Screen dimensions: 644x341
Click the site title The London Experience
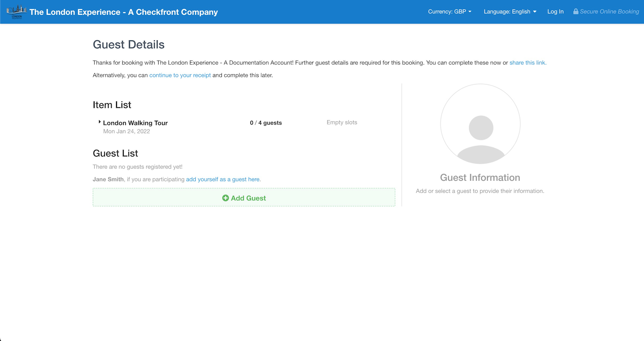click(124, 12)
